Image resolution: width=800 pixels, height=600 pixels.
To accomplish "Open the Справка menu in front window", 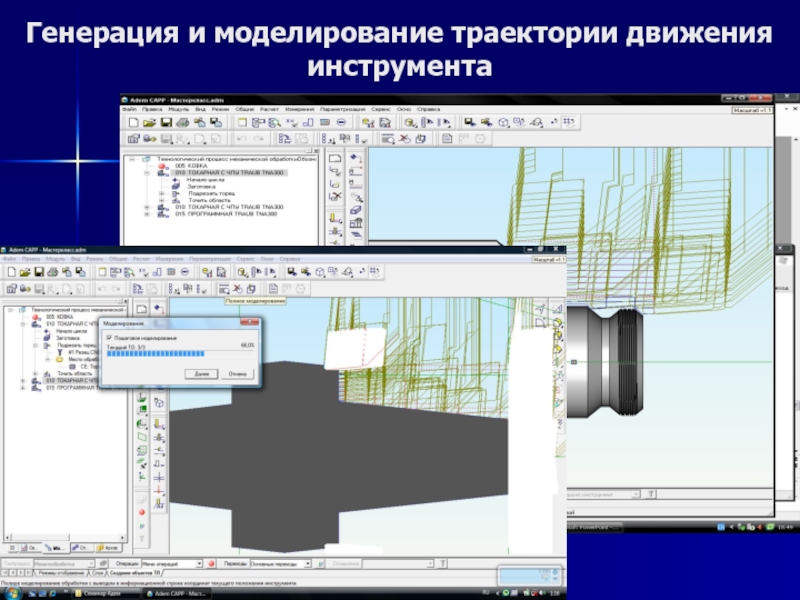I will tap(290, 258).
